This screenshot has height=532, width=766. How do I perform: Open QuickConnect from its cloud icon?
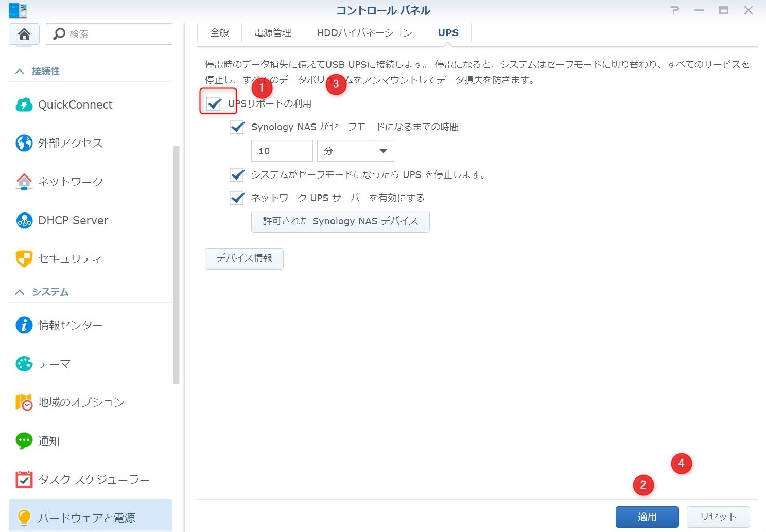pos(24,105)
